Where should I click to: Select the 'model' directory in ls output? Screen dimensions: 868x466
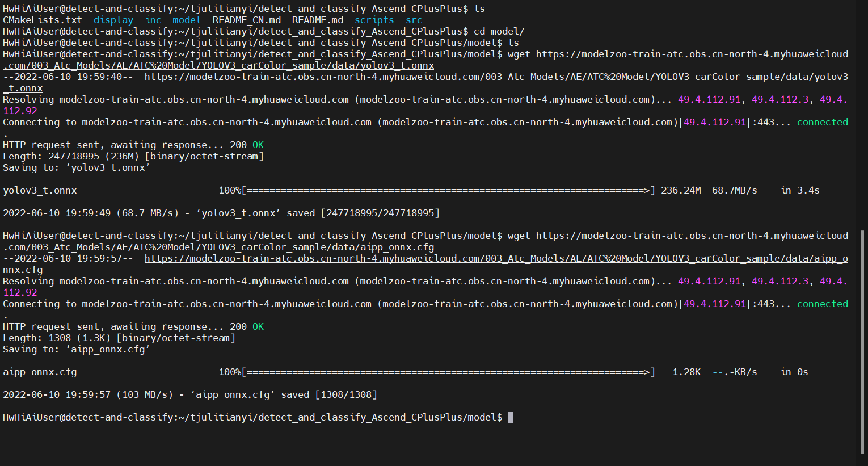187,20
